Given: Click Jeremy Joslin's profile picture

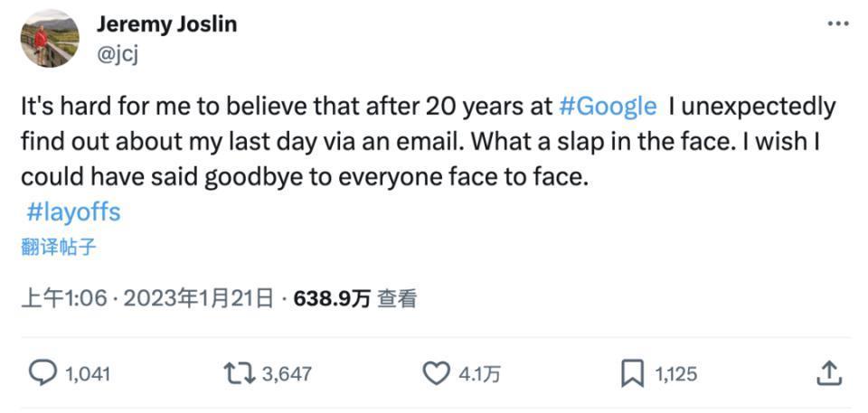Looking at the screenshot, I should tap(49, 39).
